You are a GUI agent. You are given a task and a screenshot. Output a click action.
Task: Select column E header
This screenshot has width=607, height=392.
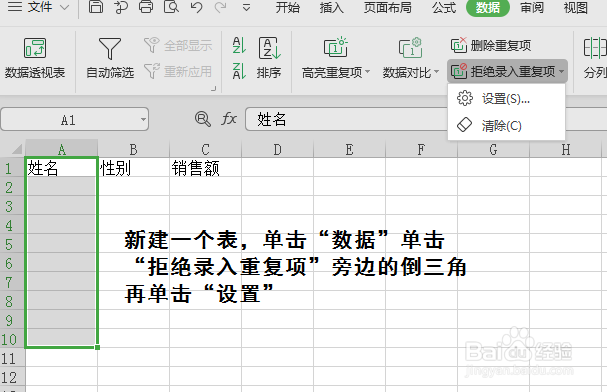point(350,149)
